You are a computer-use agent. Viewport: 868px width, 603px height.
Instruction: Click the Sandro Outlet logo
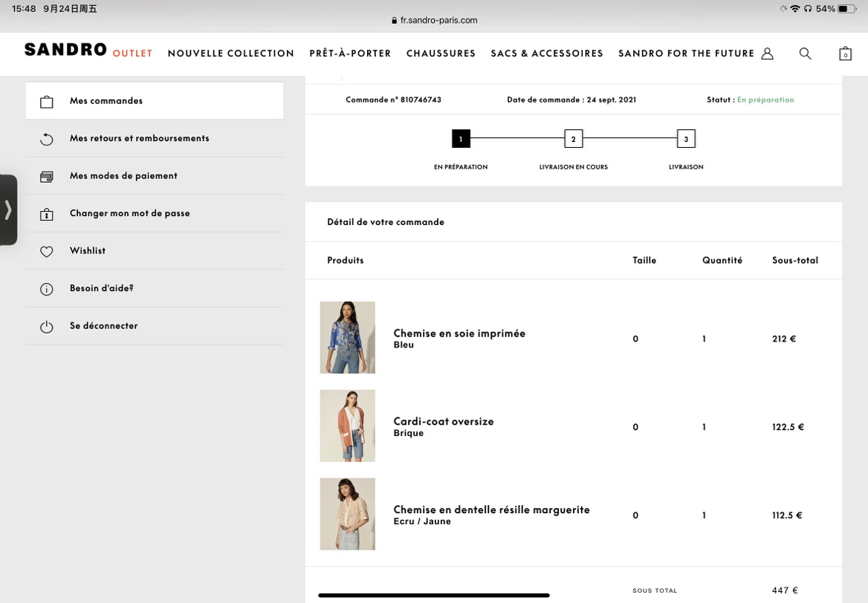point(88,50)
